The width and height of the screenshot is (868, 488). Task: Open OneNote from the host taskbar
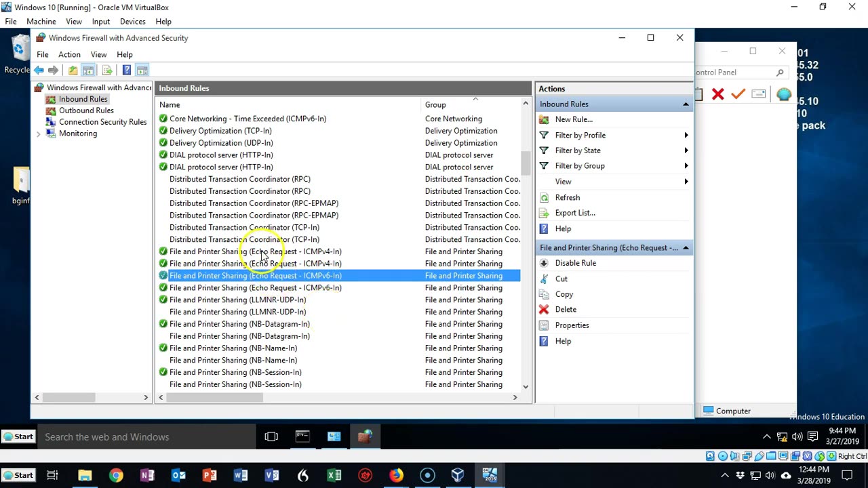pos(147,475)
